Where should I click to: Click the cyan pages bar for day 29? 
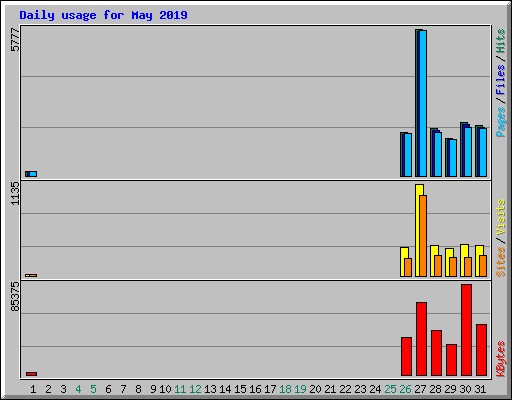[x=453, y=158]
